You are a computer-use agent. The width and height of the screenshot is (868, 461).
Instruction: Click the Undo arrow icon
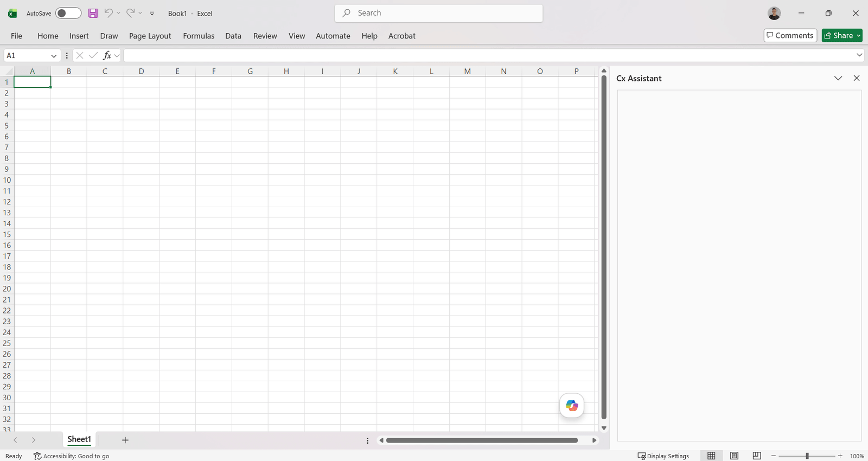108,13
